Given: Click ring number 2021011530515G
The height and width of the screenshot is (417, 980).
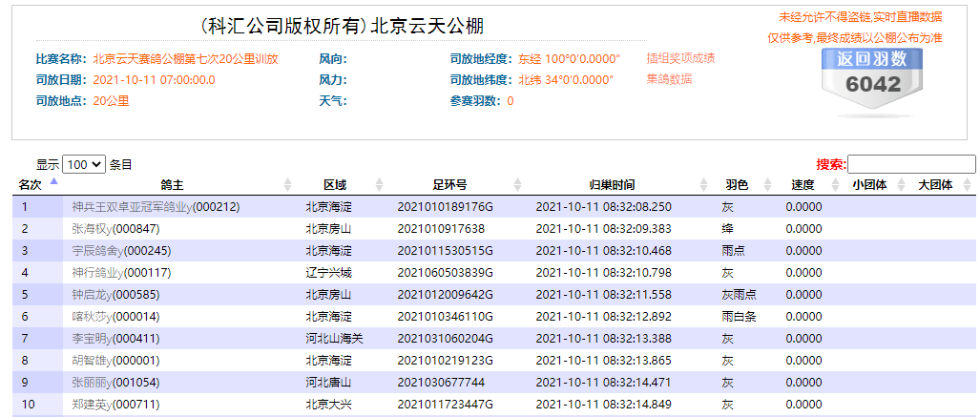Looking at the screenshot, I should [x=446, y=251].
